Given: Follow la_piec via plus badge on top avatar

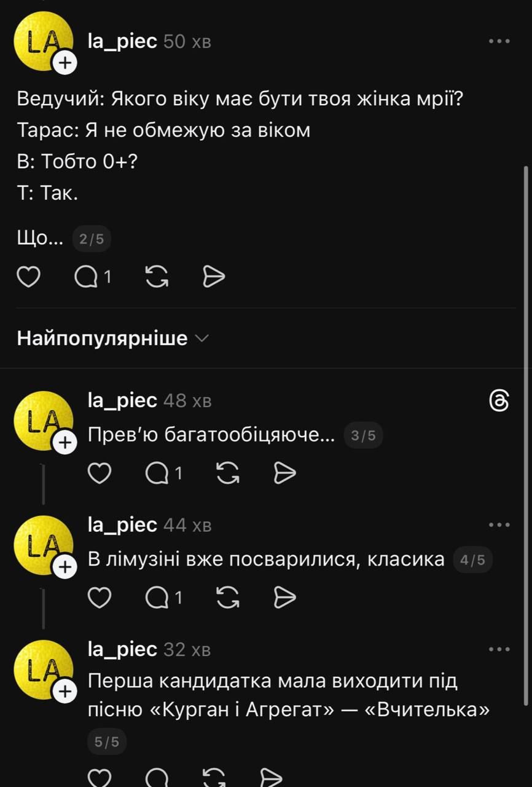Looking at the screenshot, I should point(64,62).
